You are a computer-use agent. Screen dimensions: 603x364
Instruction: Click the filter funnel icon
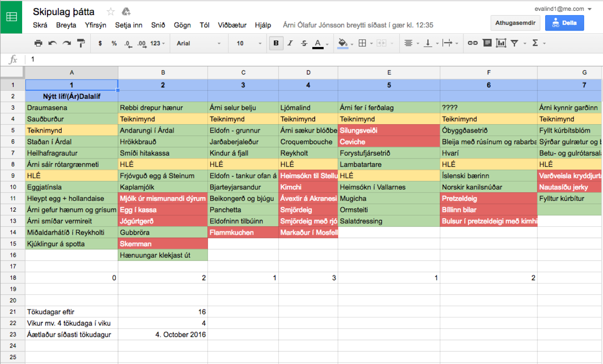515,43
